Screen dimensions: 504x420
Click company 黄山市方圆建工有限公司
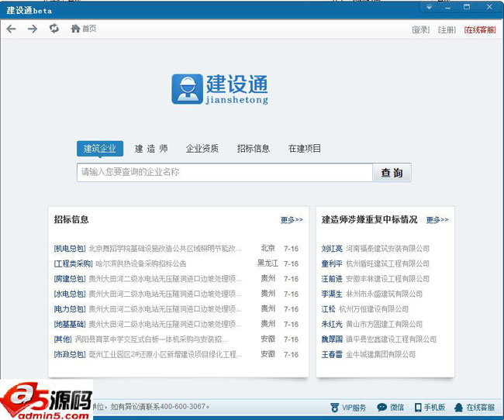pyautogui.click(x=384, y=324)
